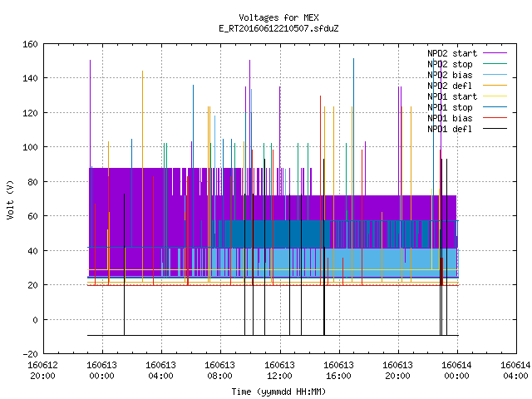Screen dimensions: 532x399
Task: Click the x-axis label 160613 08:00
Action: click(219, 371)
